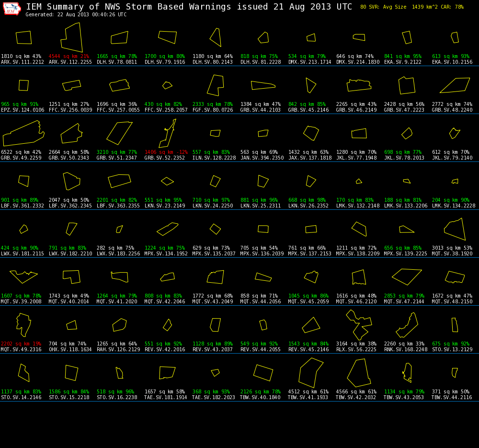Click the red '1406 sq km -12%' value
The height and width of the screenshot is (448, 479).
tap(166, 152)
